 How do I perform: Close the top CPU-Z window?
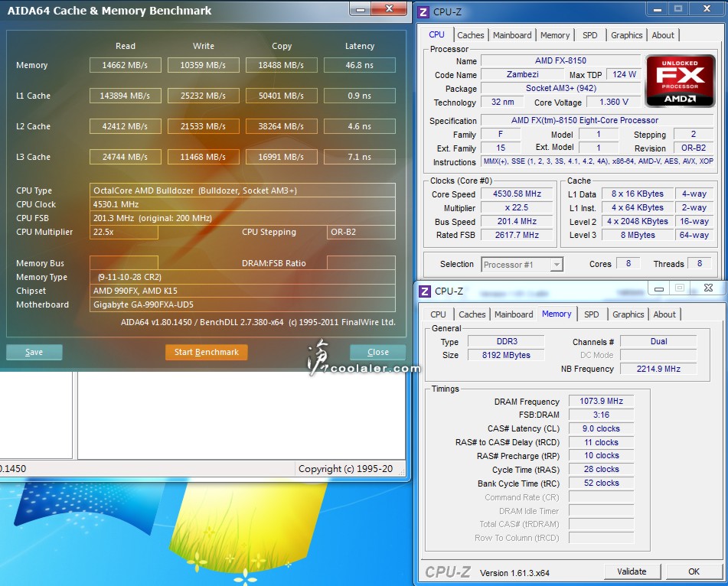[x=707, y=9]
